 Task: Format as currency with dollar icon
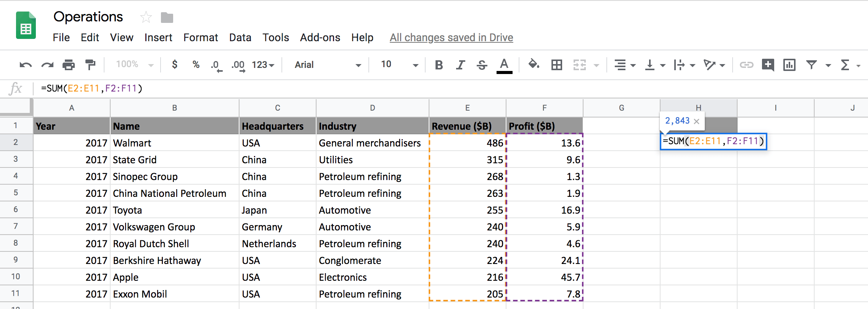pos(175,64)
